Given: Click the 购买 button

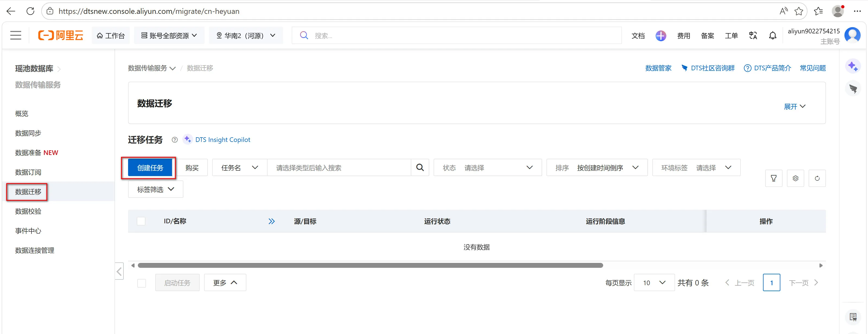Looking at the screenshot, I should (x=192, y=167).
